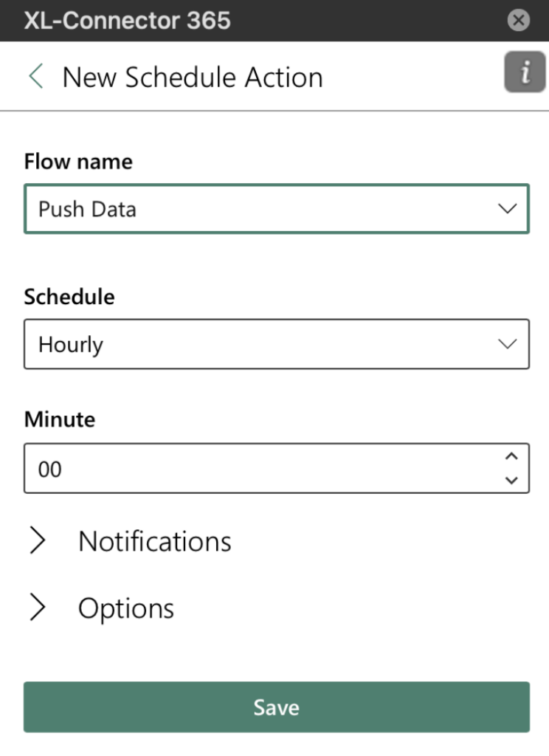Screen dimensions: 549x756
Task: Open the info icon button
Action: [x=525, y=72]
